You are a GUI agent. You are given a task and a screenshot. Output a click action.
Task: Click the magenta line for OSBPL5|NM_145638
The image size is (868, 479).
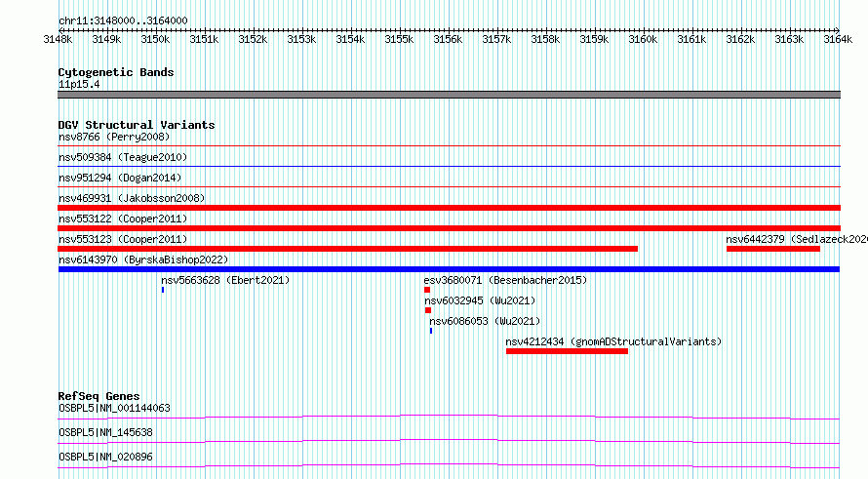449,441
